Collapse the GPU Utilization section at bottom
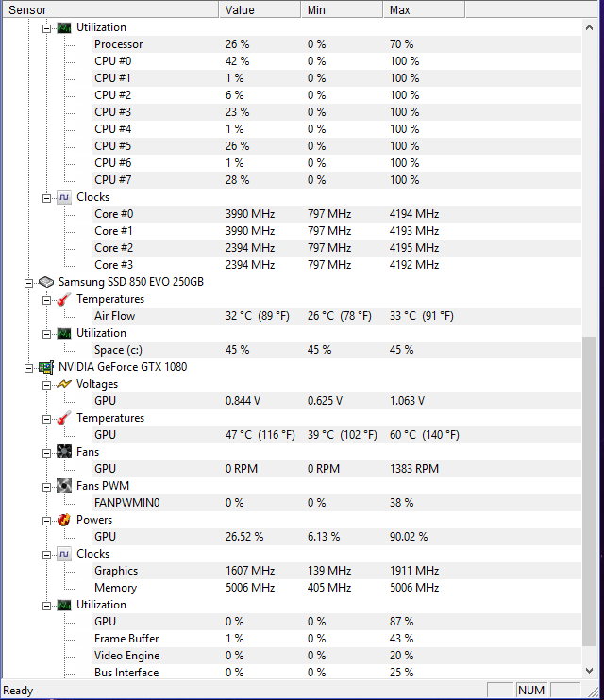The height and width of the screenshot is (700, 604). point(46,606)
